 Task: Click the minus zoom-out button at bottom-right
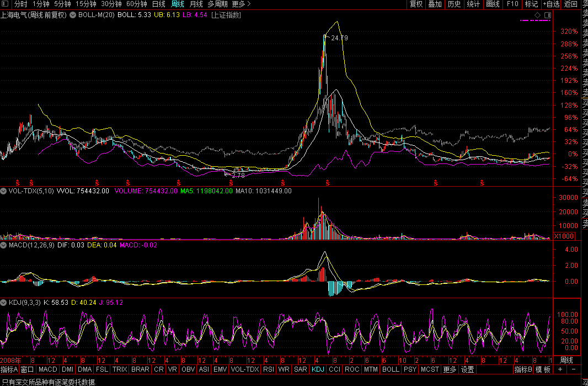574,369
